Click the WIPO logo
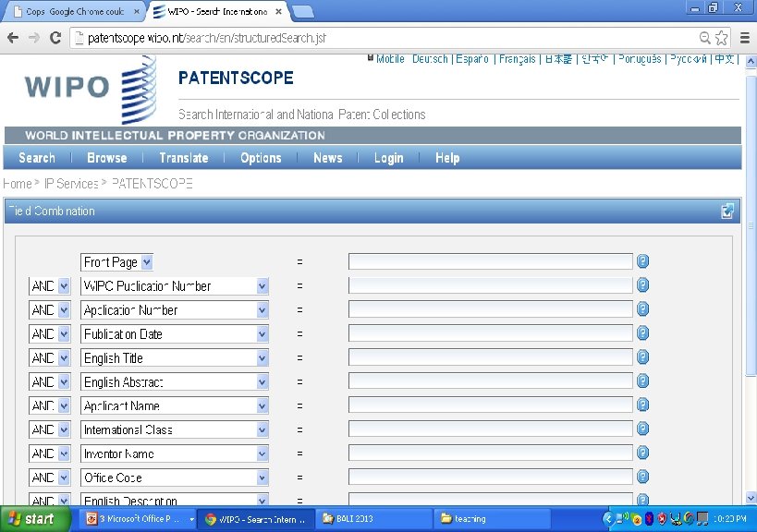This screenshot has height=532, width=757. 91,90
